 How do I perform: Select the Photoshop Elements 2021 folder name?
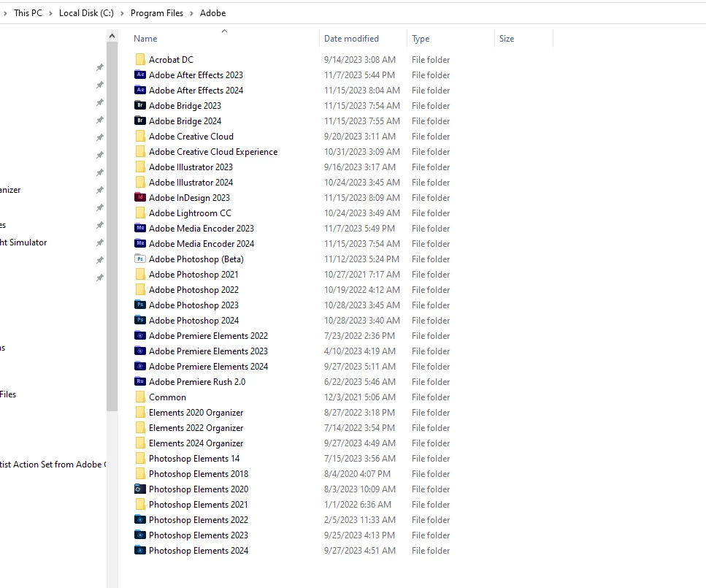(x=198, y=504)
